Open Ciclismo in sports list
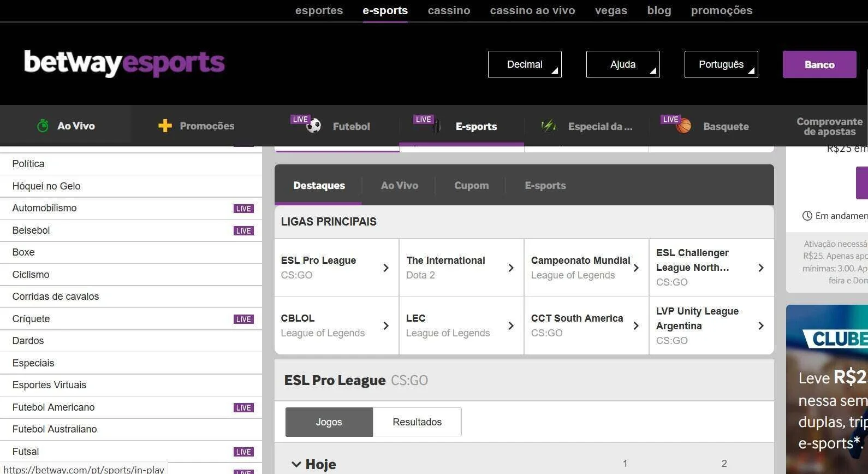Image resolution: width=868 pixels, height=474 pixels. tap(131, 275)
